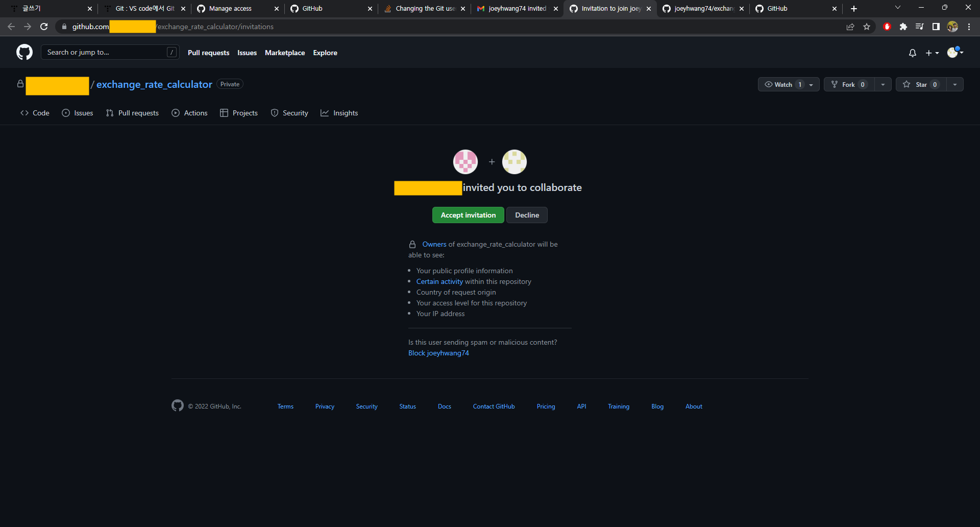Open notifications bell icon
980x527 pixels.
[x=913, y=53]
